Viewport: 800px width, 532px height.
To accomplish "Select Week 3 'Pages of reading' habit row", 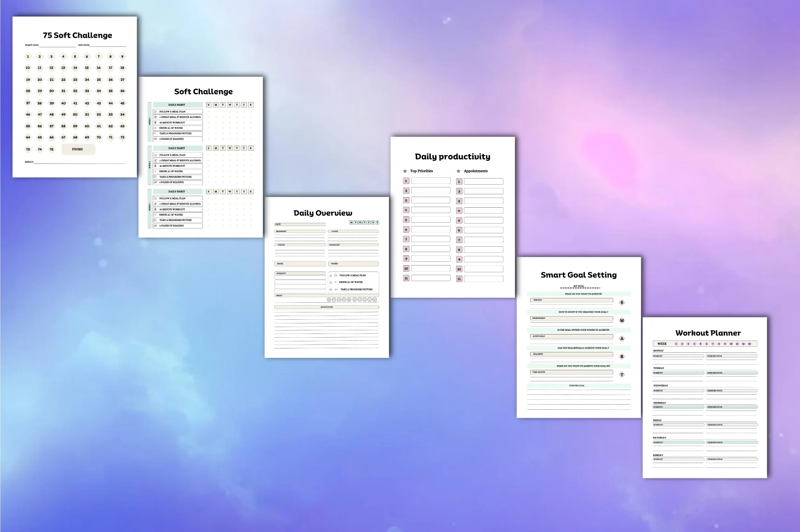I will 177,226.
